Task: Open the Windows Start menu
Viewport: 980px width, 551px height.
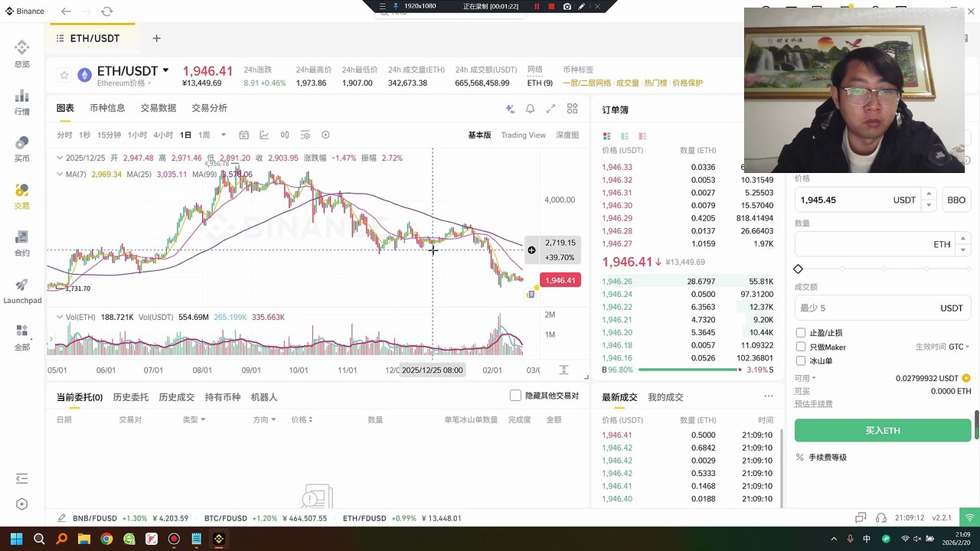Action: [16, 539]
